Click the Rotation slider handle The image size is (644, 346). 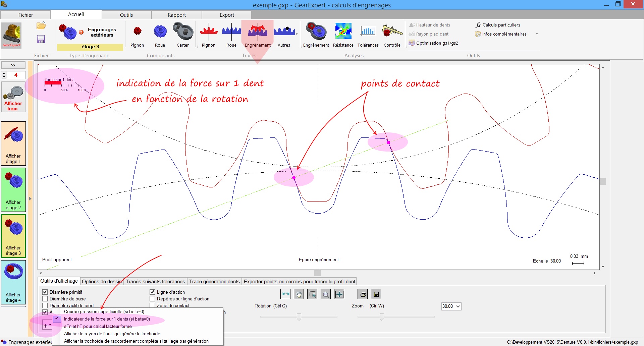click(299, 316)
